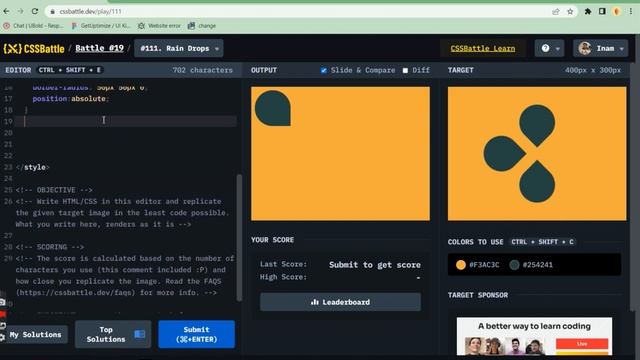Go forward with browser forward arrow
Viewport: 640px width, 360px height.
pyautogui.click(x=20, y=11)
